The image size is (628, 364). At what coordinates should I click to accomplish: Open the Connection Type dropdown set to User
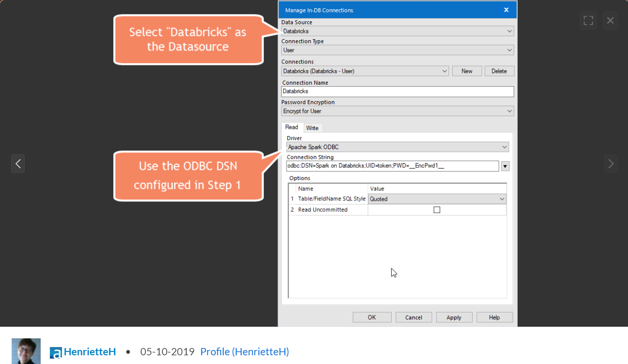509,50
